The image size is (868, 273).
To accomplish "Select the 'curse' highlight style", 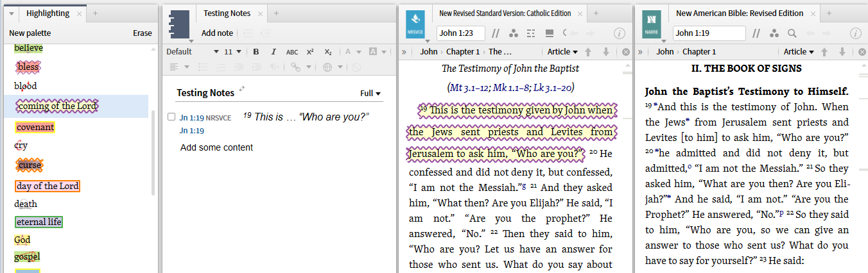I will (30, 165).
